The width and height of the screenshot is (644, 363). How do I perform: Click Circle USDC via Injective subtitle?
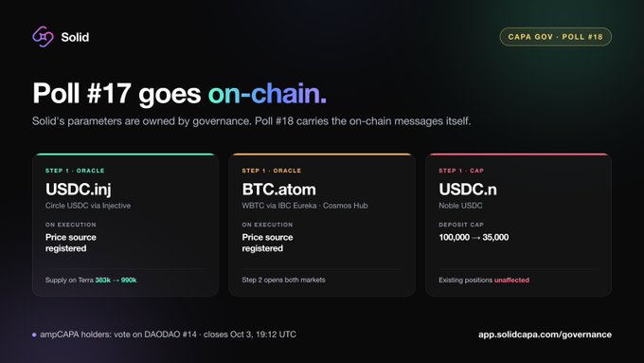click(88, 206)
